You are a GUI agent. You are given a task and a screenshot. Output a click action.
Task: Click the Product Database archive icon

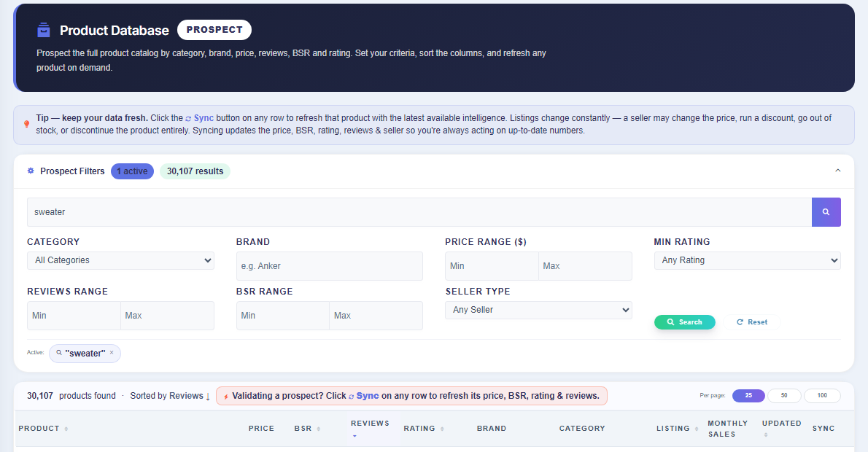point(43,30)
